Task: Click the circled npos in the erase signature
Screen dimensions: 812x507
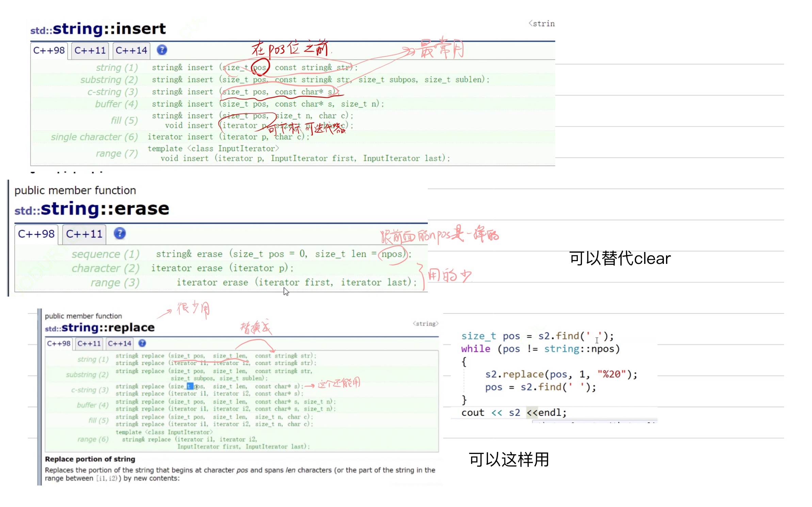Action: coord(392,254)
